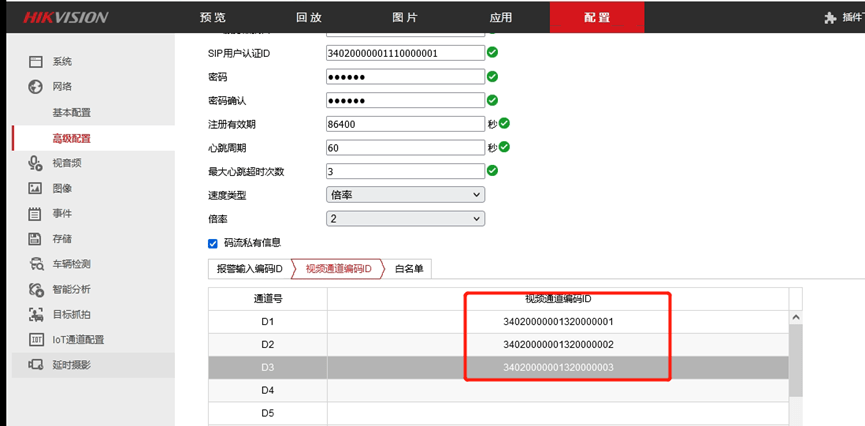Screen dimensions: 865x426
Task: Click the plugin puzzle piece icon
Action: tap(830, 18)
